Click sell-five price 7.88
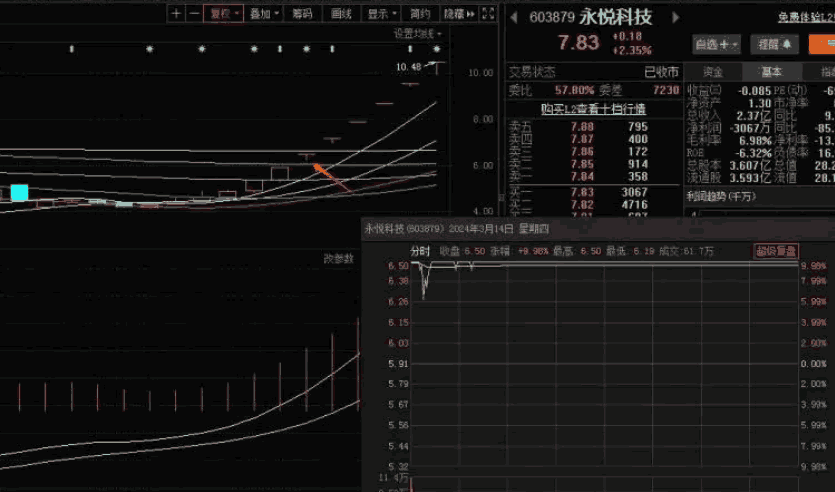The image size is (835, 492). click(x=582, y=127)
